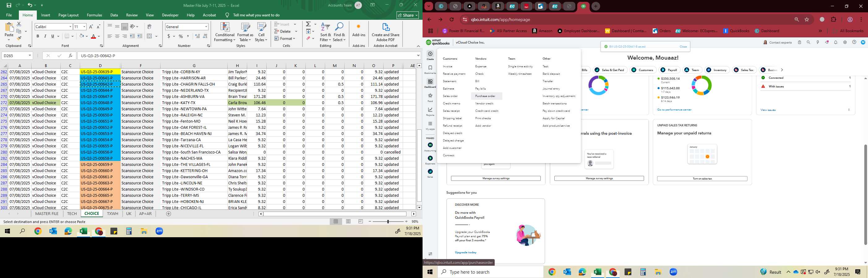Collapse the Excel ribbon

[x=418, y=46]
